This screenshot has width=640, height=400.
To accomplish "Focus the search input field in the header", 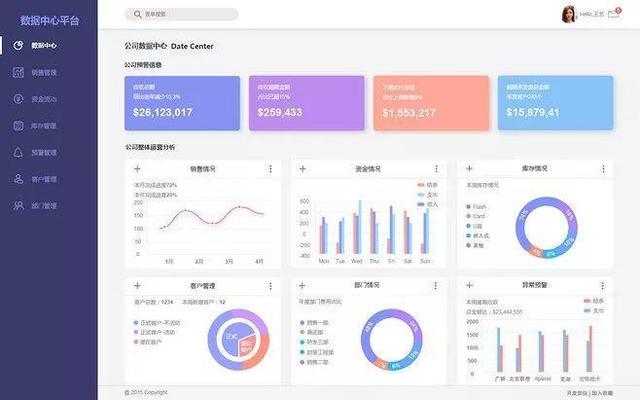I will coord(182,14).
